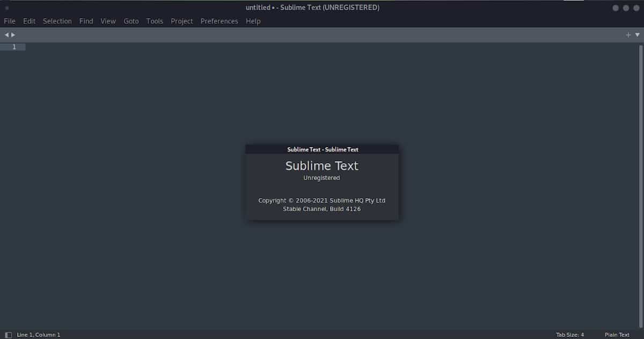
Task: Go to next tab with right arrow
Action: point(13,34)
